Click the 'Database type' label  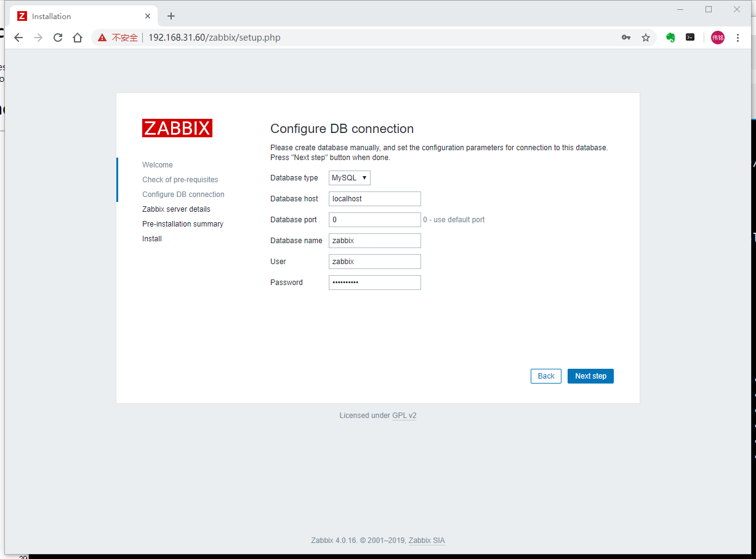tap(294, 178)
